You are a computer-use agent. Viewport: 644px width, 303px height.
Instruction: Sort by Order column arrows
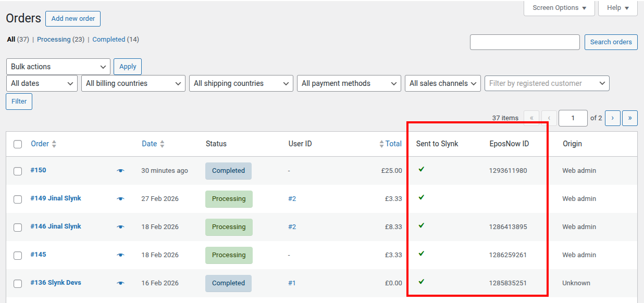(54, 144)
